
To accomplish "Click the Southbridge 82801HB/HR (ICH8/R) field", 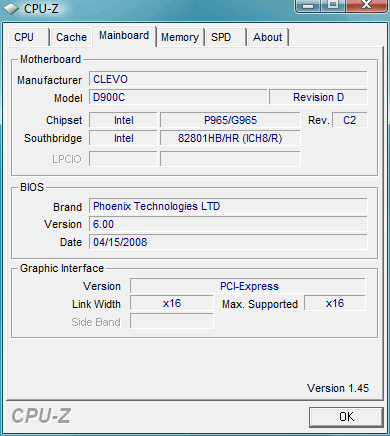I will click(230, 138).
